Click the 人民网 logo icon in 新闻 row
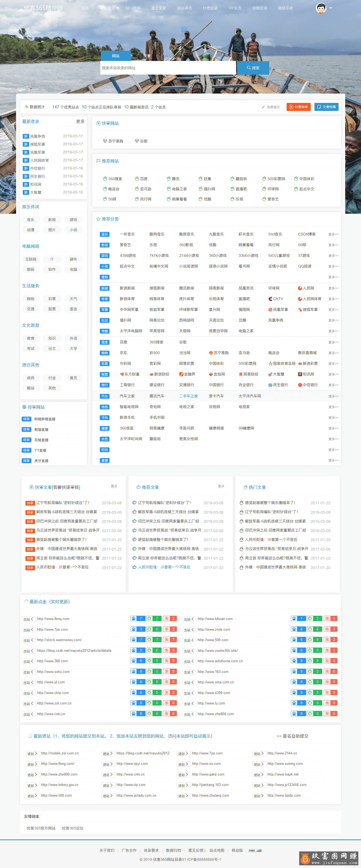Image resolution: width=361 pixels, height=868 pixels. coord(300,288)
